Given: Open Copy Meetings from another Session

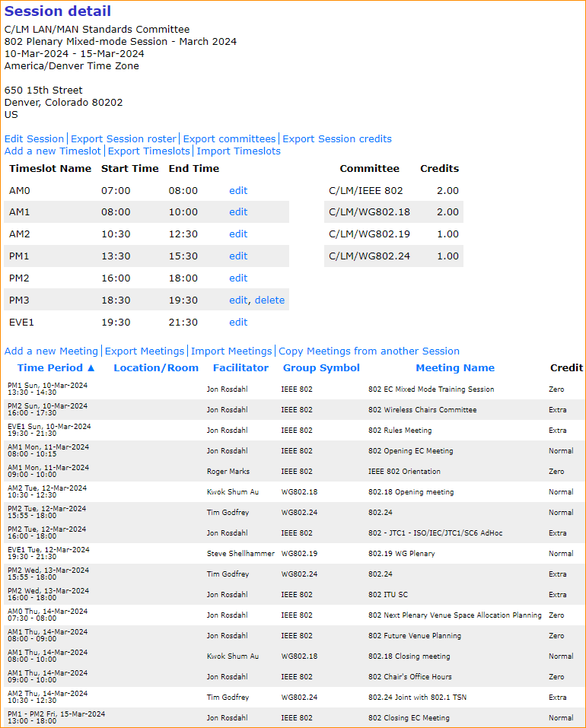Looking at the screenshot, I should pyautogui.click(x=369, y=351).
